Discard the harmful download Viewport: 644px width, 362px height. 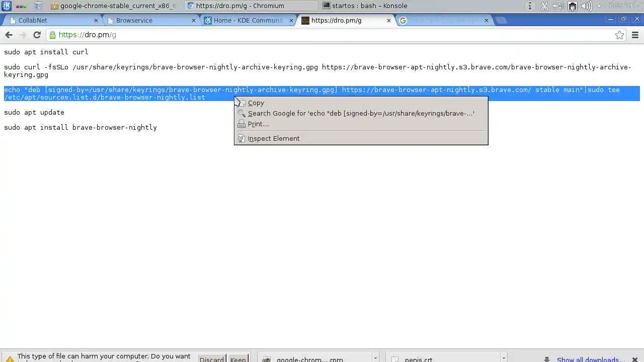point(212,358)
